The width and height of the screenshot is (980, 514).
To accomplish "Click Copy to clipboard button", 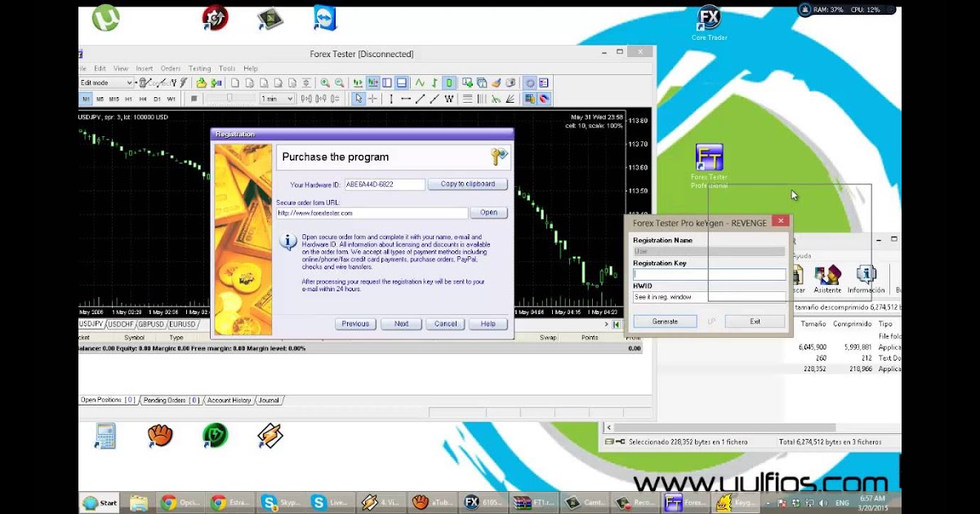I will (x=468, y=184).
